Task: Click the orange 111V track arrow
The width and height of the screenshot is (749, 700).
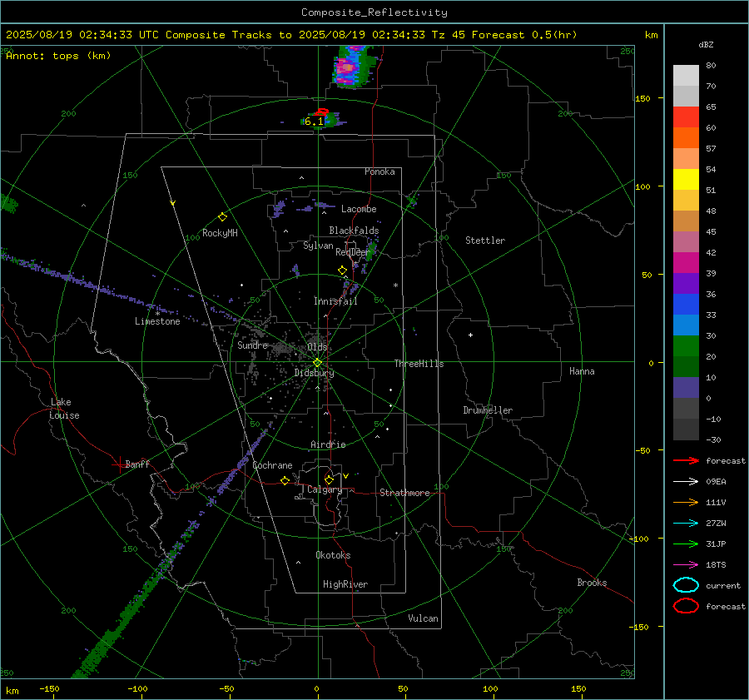Action: (x=686, y=502)
